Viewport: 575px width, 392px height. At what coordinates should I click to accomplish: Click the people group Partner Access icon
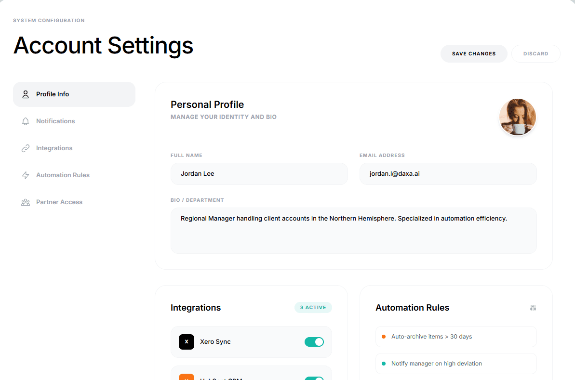[26, 202]
